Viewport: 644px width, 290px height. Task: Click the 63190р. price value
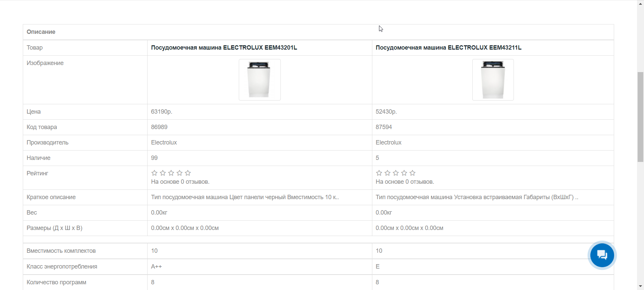[161, 112]
